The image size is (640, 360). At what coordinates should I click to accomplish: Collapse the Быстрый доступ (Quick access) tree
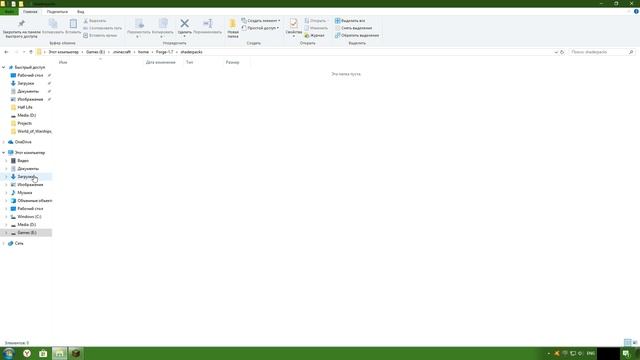4,67
